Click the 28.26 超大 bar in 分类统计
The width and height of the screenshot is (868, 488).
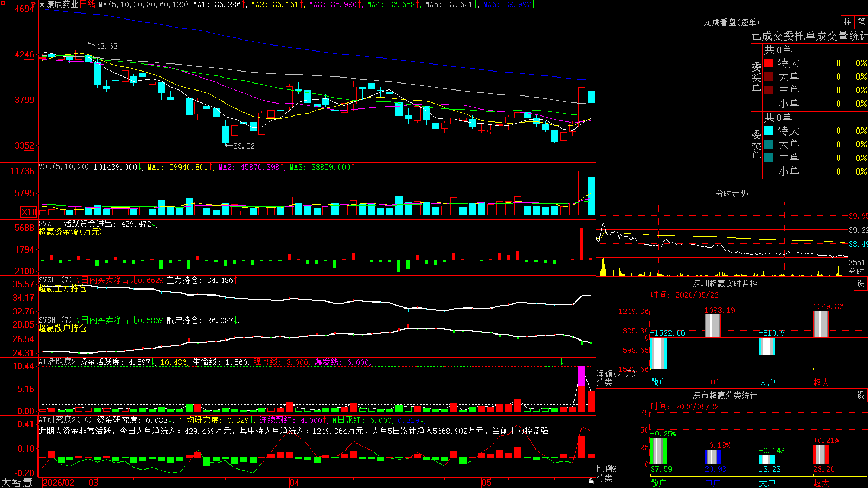click(x=821, y=454)
